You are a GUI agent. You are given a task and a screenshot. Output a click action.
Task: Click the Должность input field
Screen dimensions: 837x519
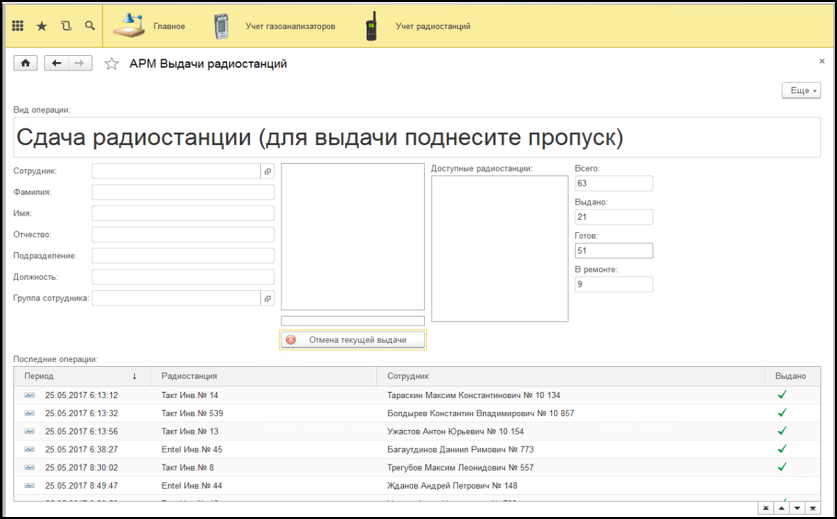pos(183,277)
